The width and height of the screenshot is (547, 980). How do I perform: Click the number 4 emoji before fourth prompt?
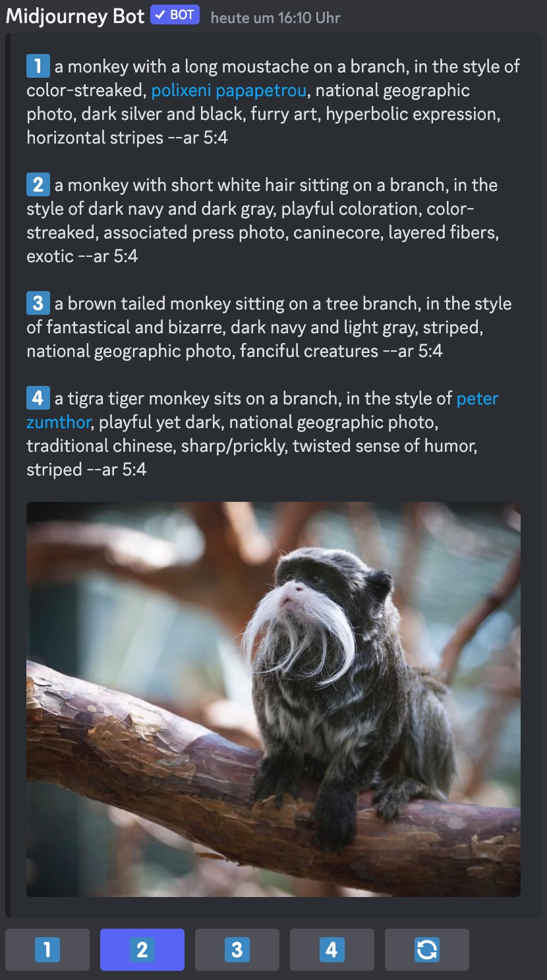[x=38, y=398]
